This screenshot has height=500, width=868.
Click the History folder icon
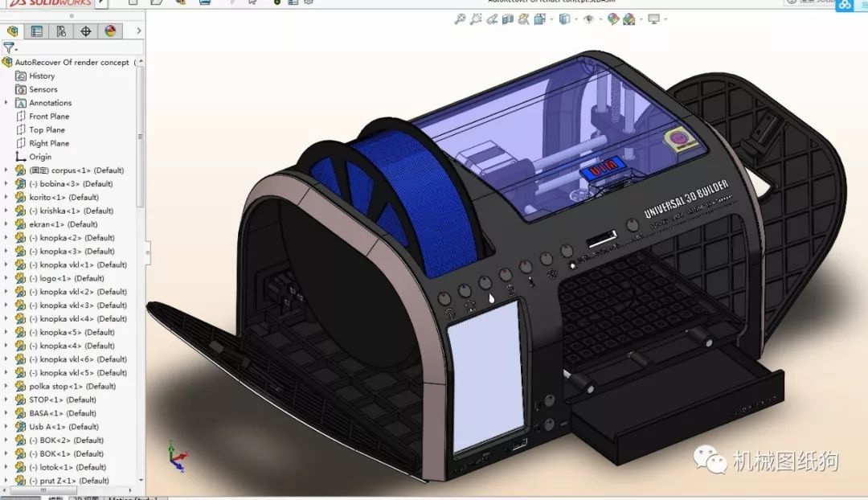pos(21,76)
